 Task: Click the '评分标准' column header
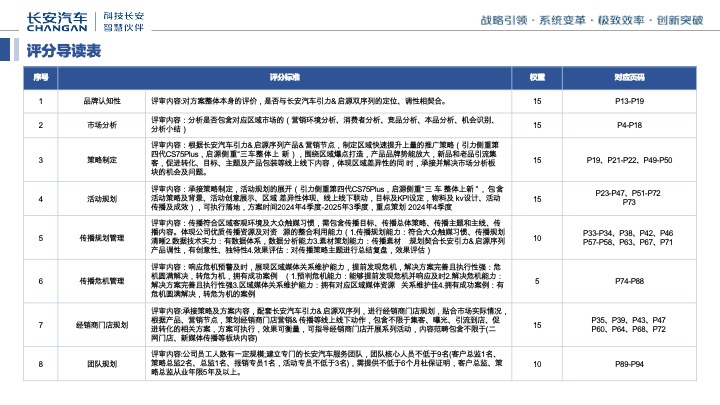(x=285, y=77)
